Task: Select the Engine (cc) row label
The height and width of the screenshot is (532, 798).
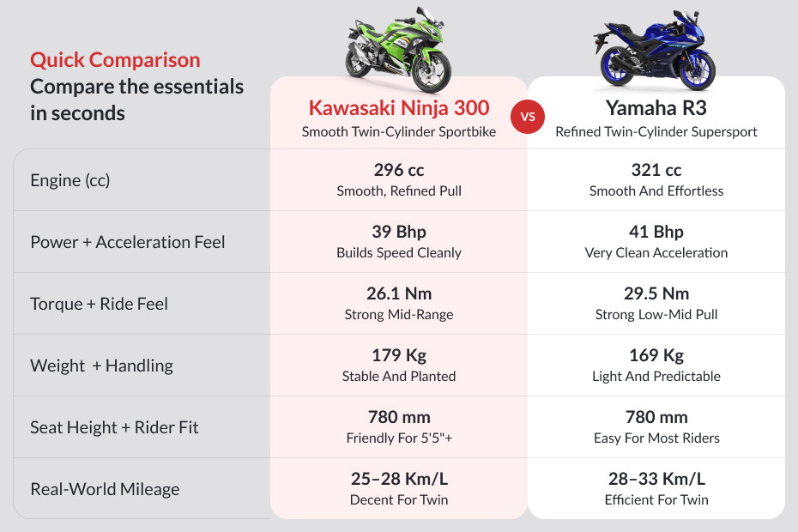Action: (x=70, y=180)
